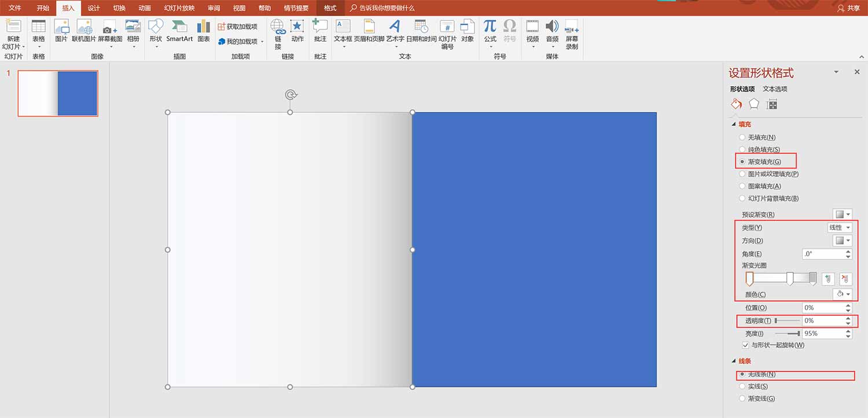Add a comment with 批注 icon
Screen dimensions: 868x418
tap(320, 26)
